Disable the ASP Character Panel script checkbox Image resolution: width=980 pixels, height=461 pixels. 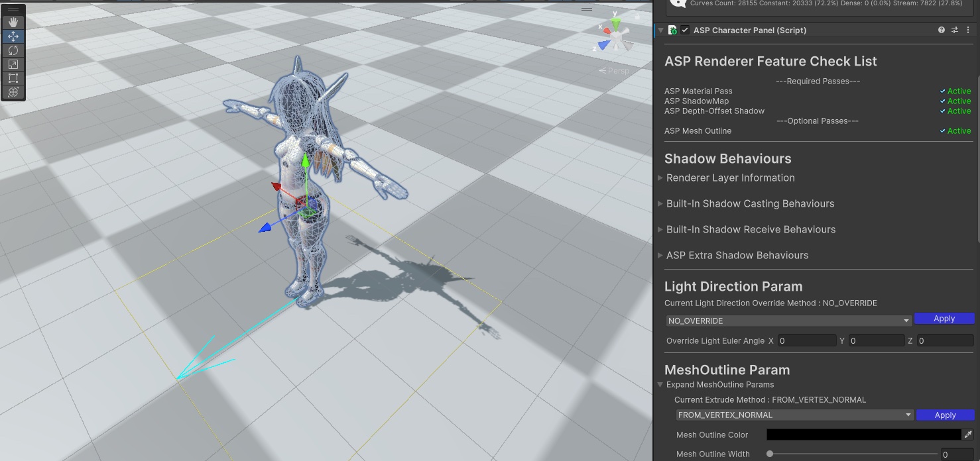tap(685, 30)
